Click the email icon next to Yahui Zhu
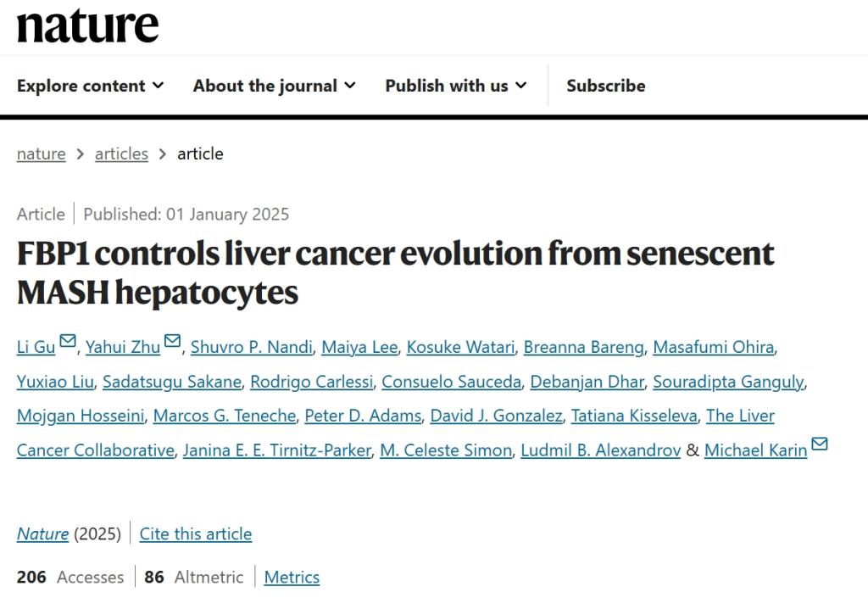The width and height of the screenshot is (868, 609). (x=173, y=340)
